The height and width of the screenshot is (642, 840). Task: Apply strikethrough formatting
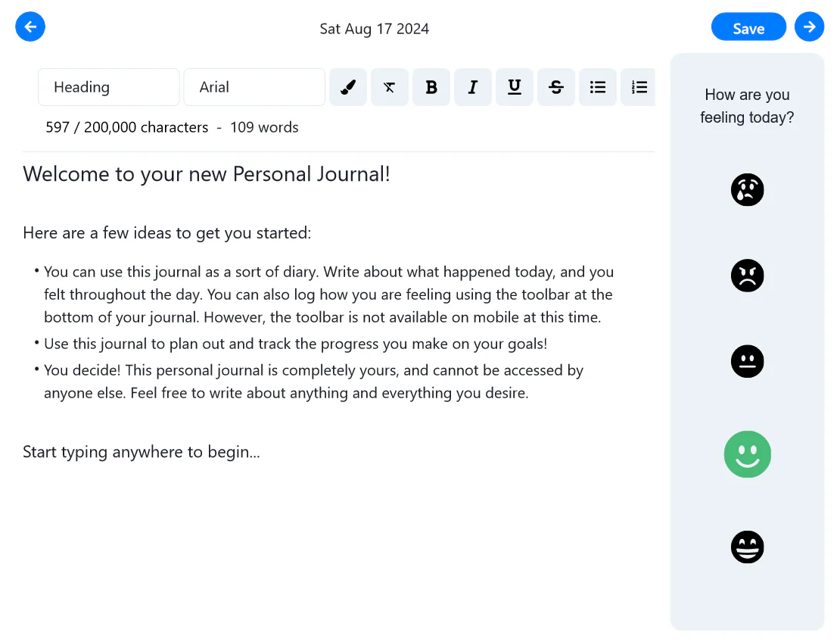[x=555, y=87]
